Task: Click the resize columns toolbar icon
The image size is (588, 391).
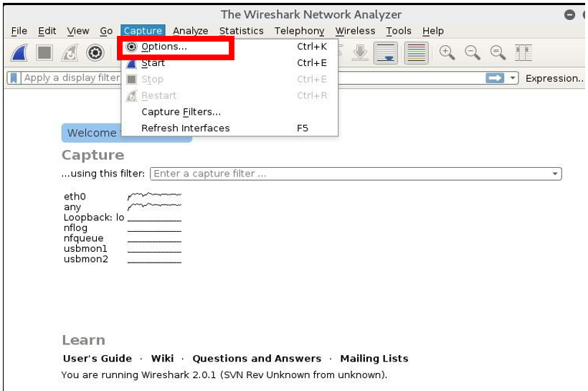Action: pyautogui.click(x=523, y=53)
